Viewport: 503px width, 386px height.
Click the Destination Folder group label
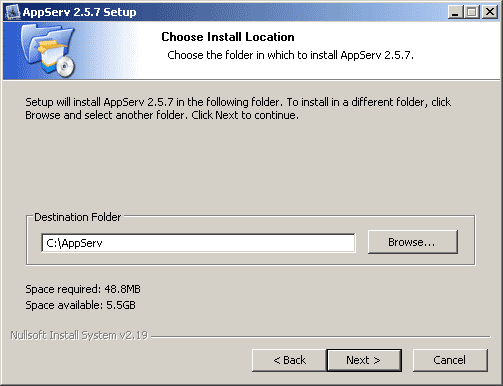[78, 217]
